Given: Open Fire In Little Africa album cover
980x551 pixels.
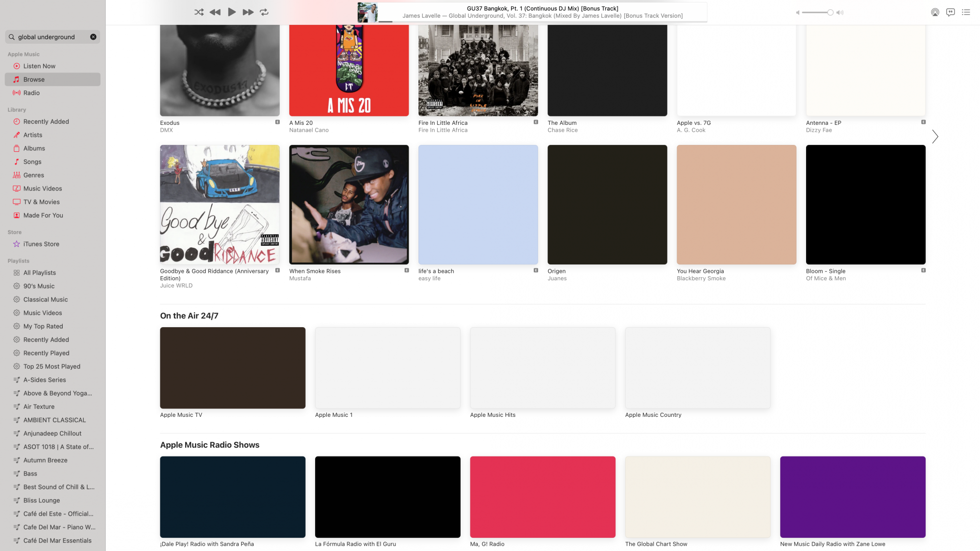Looking at the screenshot, I should pyautogui.click(x=478, y=71).
